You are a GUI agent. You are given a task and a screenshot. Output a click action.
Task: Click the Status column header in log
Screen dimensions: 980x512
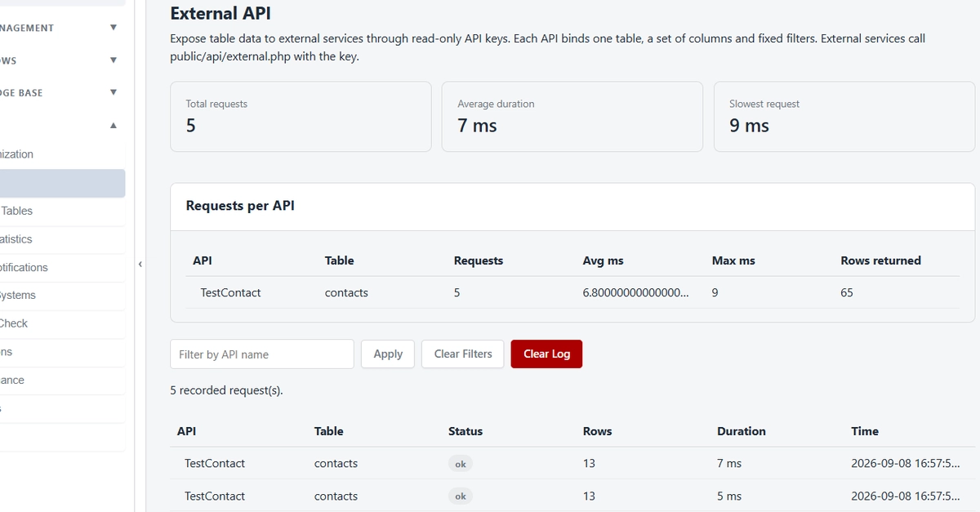[465, 431]
